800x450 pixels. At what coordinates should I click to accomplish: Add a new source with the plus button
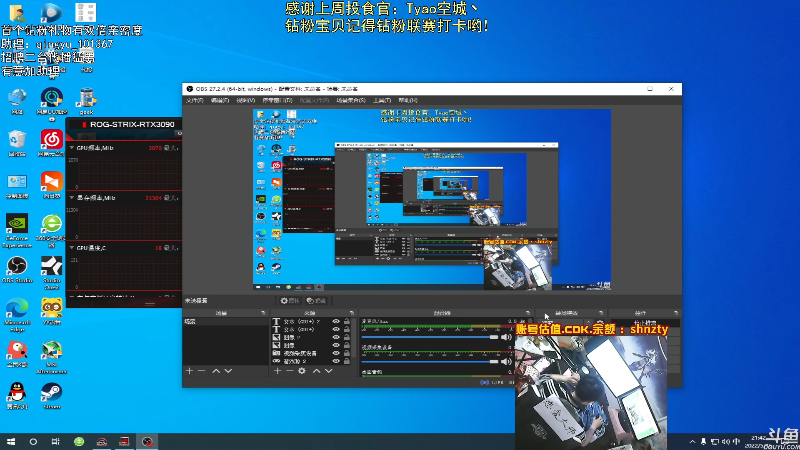277,371
